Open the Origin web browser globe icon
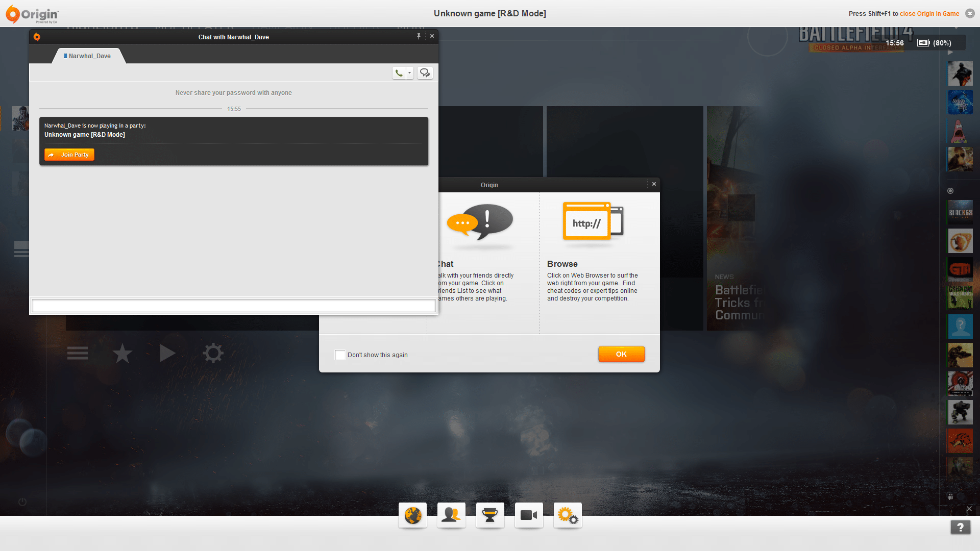 click(412, 515)
